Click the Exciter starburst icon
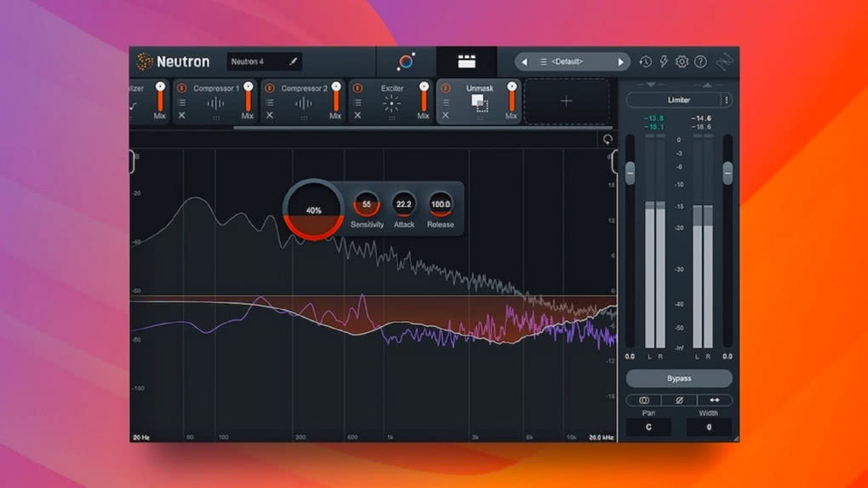Image resolution: width=868 pixels, height=488 pixels. click(391, 104)
